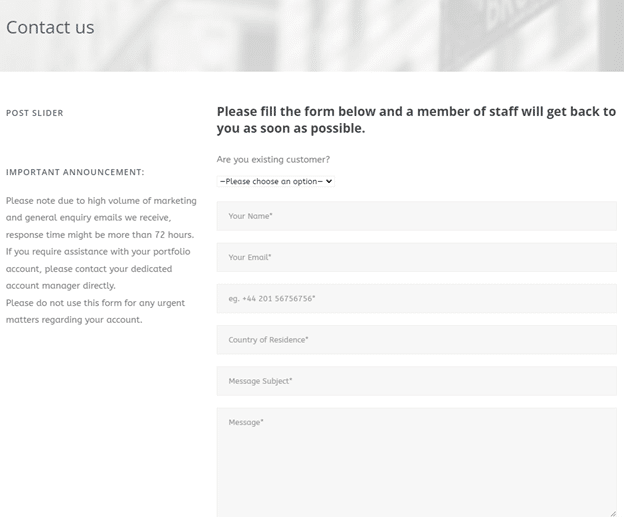This screenshot has width=624, height=517.
Task: Click inside the large Message text area
Action: 416,462
